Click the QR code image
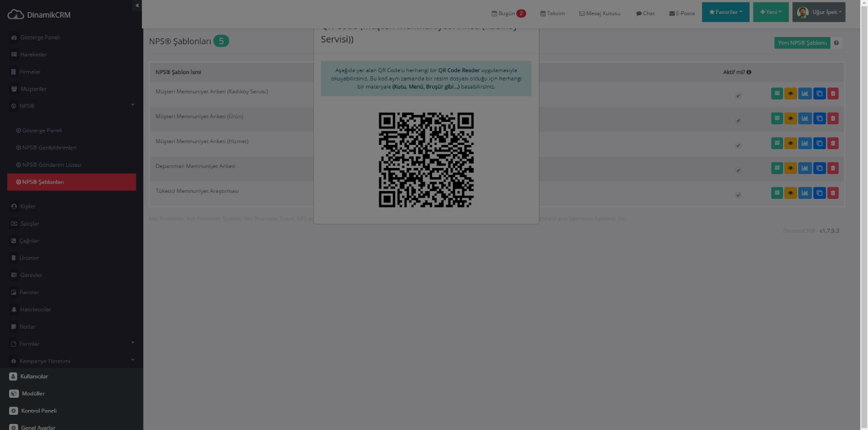Viewport: 868px width, 430px height. click(x=426, y=160)
